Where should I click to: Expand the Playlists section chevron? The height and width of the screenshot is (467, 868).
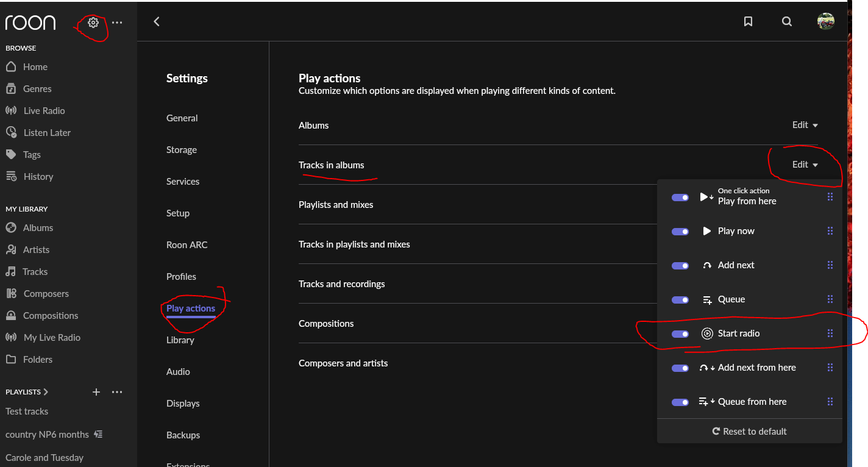pos(46,392)
